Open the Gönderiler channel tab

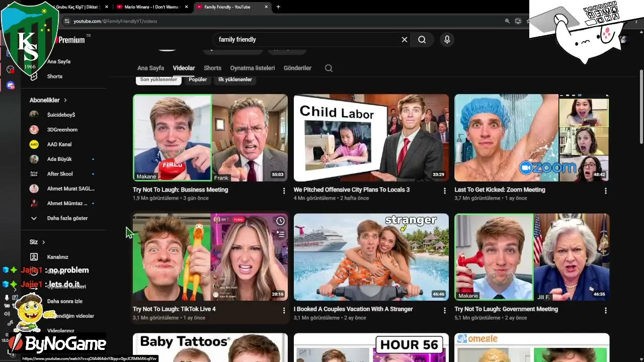297,68
